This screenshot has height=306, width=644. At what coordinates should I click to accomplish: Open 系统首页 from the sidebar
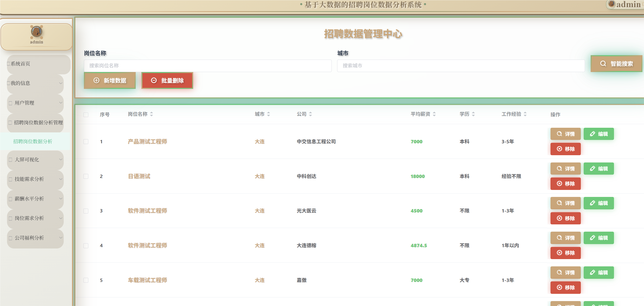pos(20,64)
